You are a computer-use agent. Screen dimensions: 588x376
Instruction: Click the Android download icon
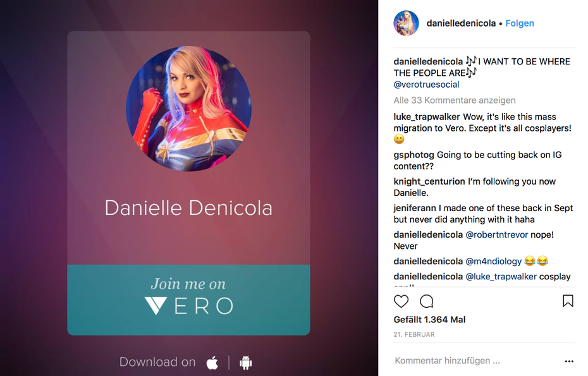point(245,363)
